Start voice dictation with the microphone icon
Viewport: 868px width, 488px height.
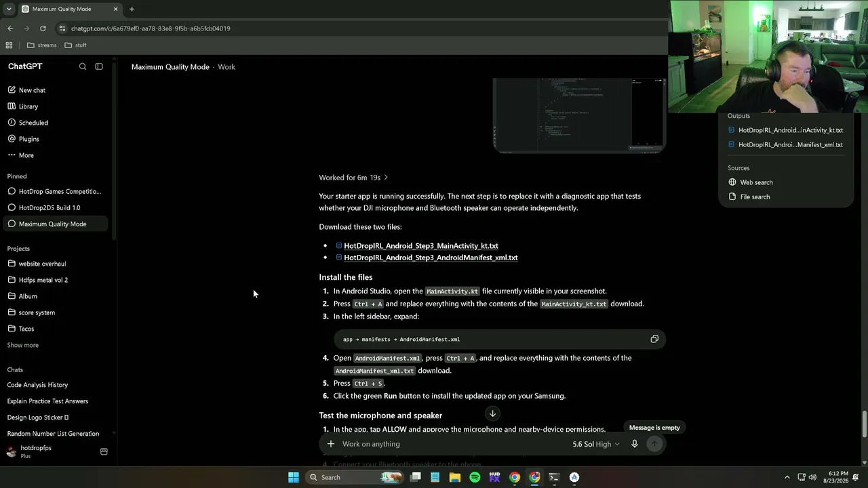pyautogui.click(x=635, y=444)
